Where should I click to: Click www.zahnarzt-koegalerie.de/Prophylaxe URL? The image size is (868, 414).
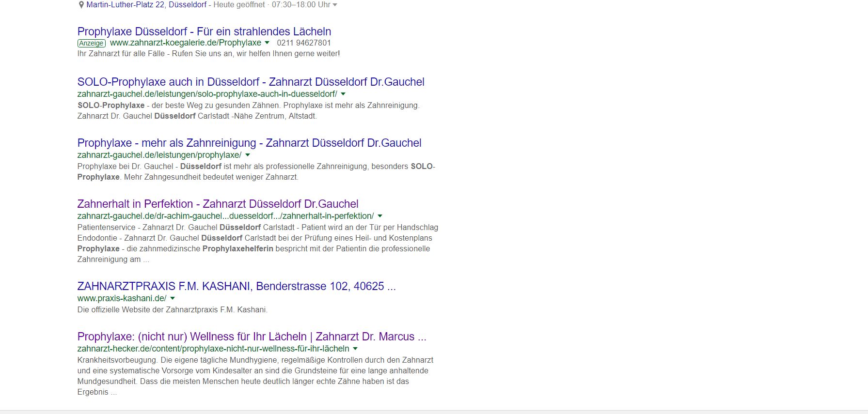click(186, 43)
